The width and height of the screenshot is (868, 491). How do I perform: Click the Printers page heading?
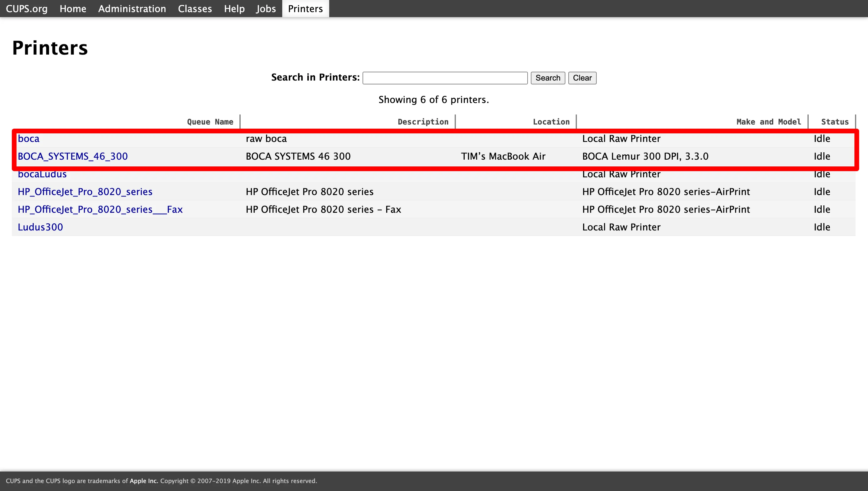50,48
